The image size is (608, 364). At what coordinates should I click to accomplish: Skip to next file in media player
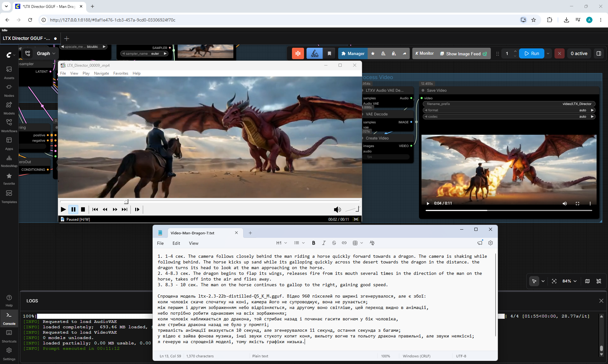[124, 209]
